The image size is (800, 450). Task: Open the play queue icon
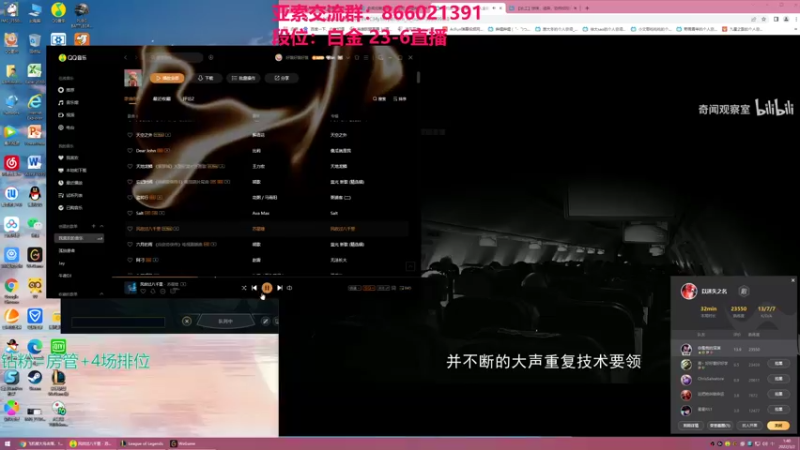(406, 288)
